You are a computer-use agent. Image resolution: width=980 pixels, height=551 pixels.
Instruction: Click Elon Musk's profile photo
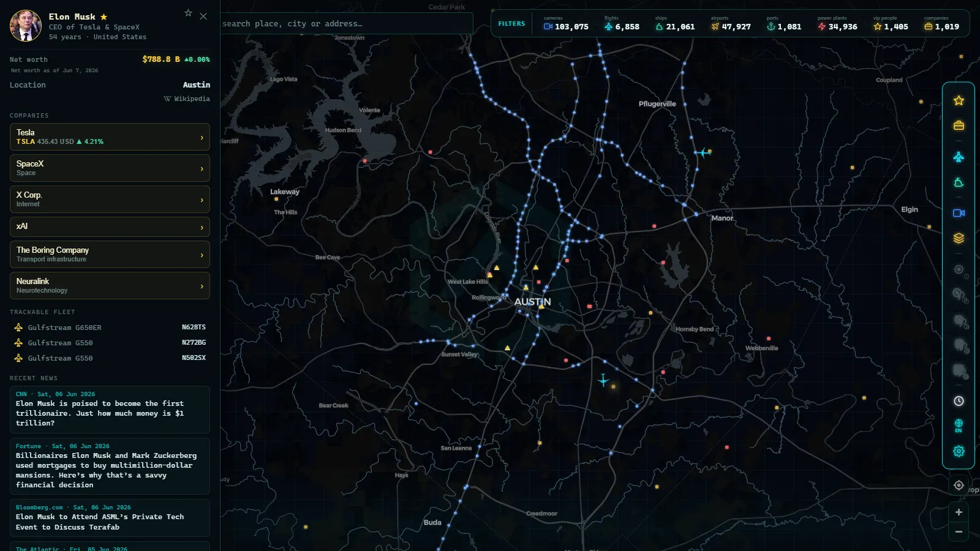pyautogui.click(x=26, y=26)
